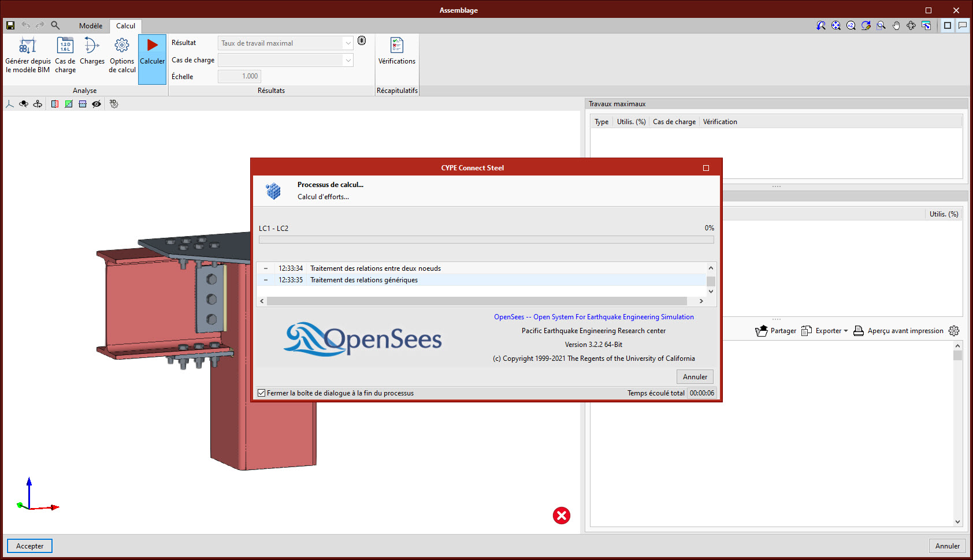Click the log scroll-up arrow
The width and height of the screenshot is (973, 560).
click(711, 268)
